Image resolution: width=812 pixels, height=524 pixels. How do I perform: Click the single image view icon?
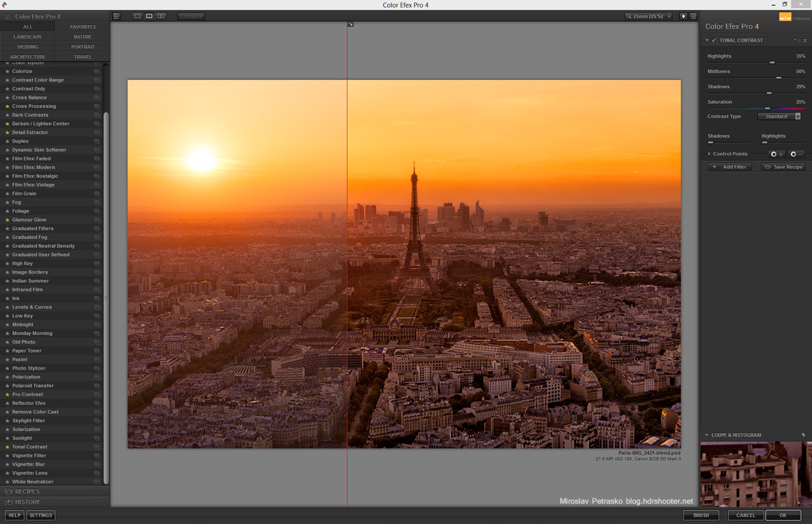click(137, 16)
